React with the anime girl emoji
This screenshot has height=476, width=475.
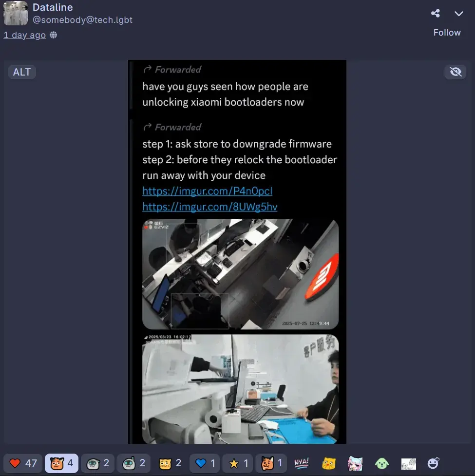point(355,463)
